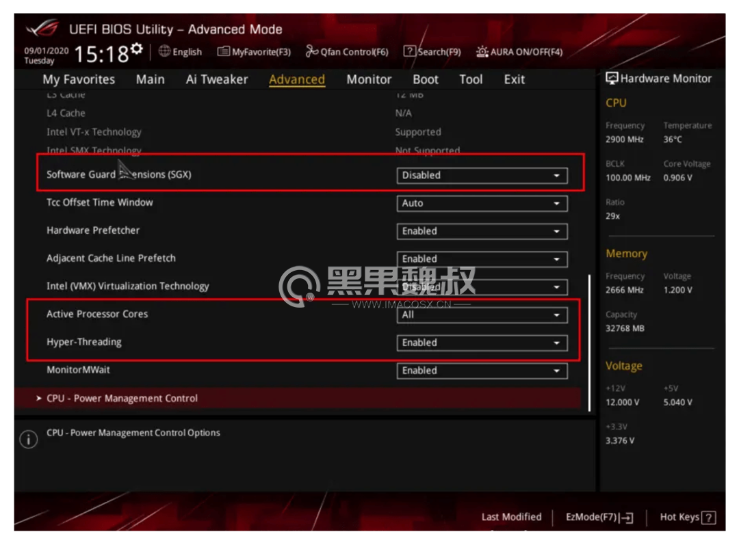Open Active Processor Cores dropdown

pos(482,315)
